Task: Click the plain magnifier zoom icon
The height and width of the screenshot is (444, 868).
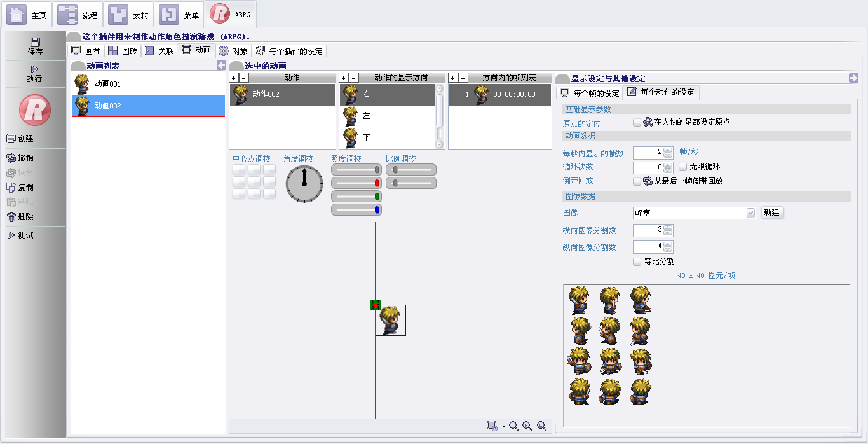Action: [x=513, y=426]
